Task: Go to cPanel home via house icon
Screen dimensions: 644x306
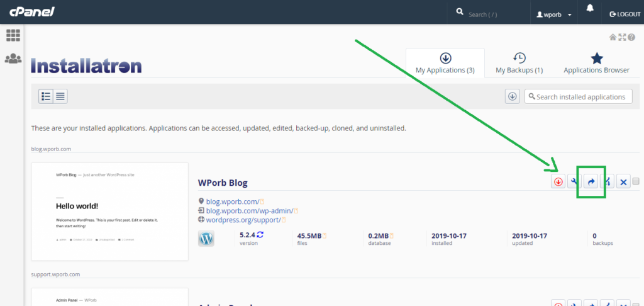Action: [x=613, y=37]
